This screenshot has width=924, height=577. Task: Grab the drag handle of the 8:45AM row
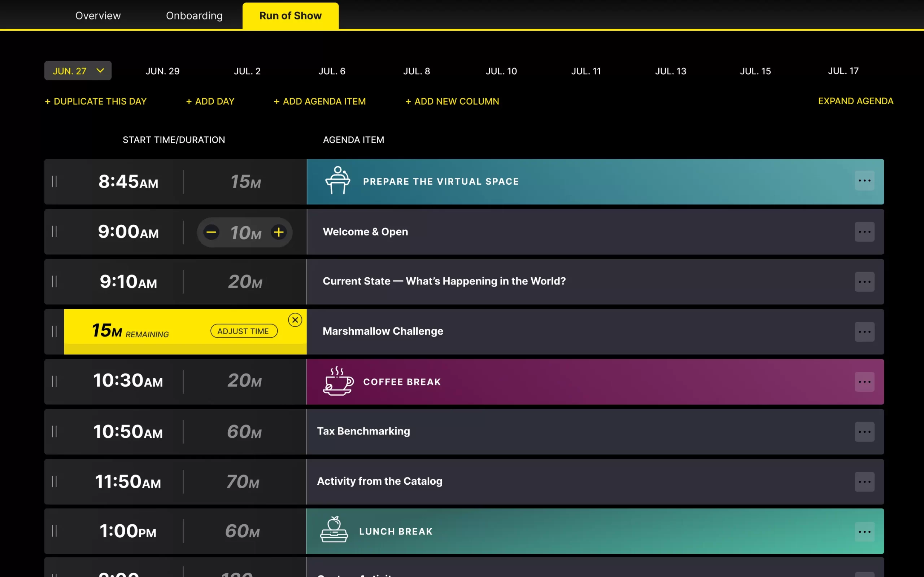pyautogui.click(x=54, y=182)
